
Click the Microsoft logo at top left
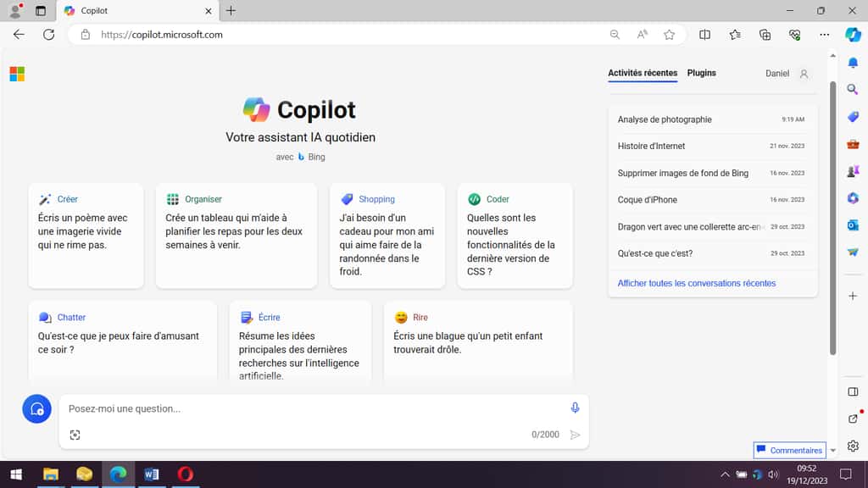click(15, 74)
